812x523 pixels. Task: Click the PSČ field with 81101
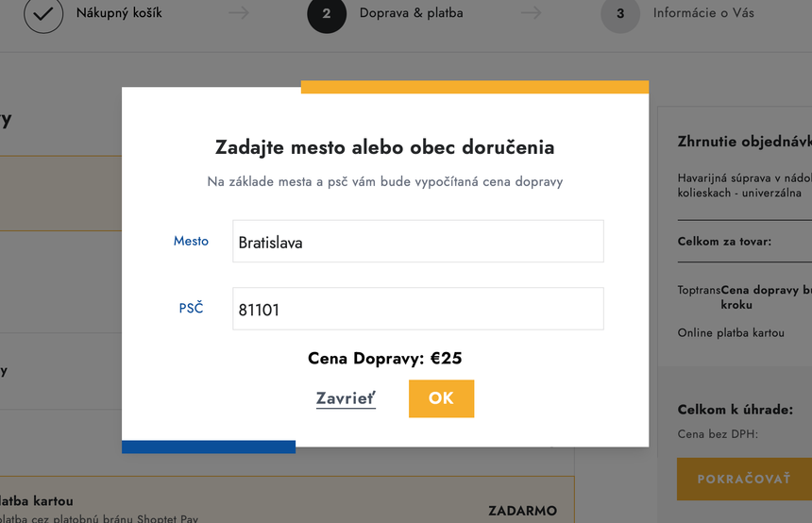pyautogui.click(x=417, y=309)
